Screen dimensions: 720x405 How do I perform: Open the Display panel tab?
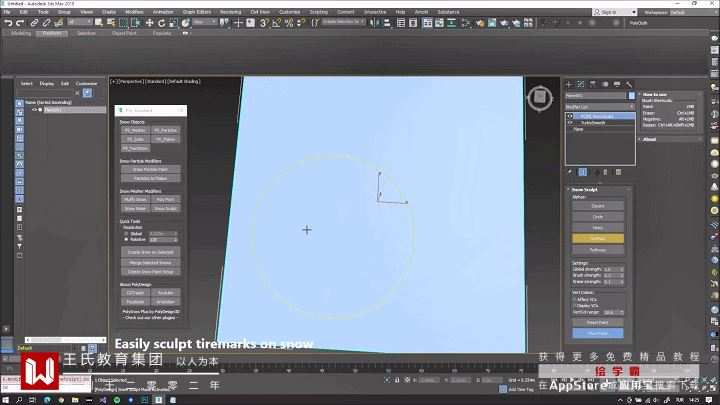point(617,84)
